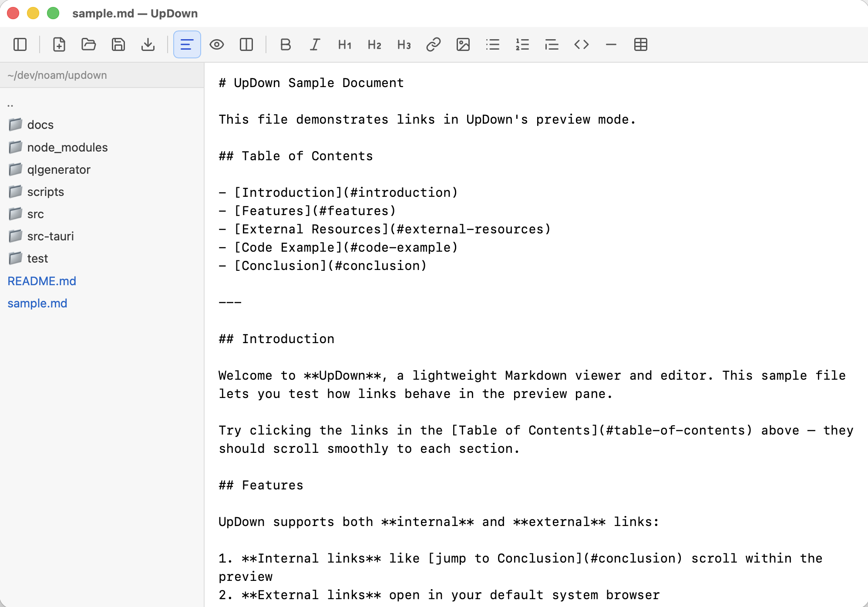Click the [Introduction](#introduction) line
Screen dimensions: 868x607
(x=338, y=192)
